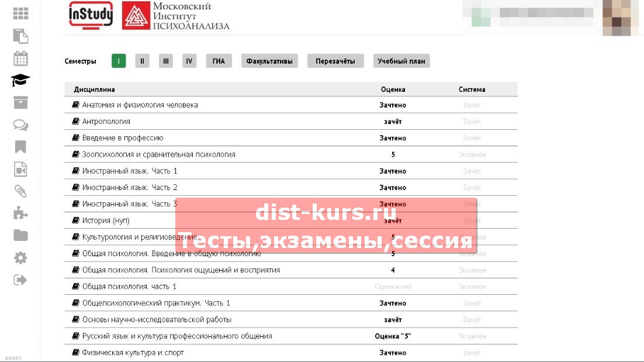Screen dimensions: 644x362
Task: Open the settings gear icon
Action: 20,258
